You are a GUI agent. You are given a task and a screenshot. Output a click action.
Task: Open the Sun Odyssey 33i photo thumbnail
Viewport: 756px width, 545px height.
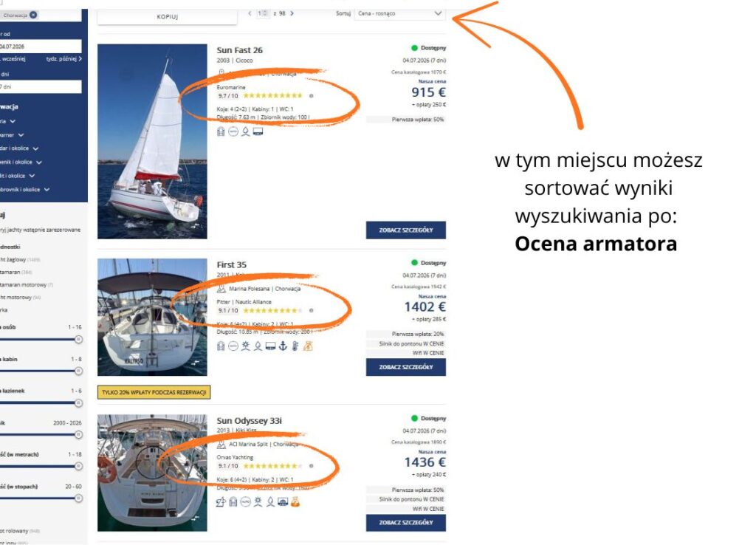tap(153, 473)
